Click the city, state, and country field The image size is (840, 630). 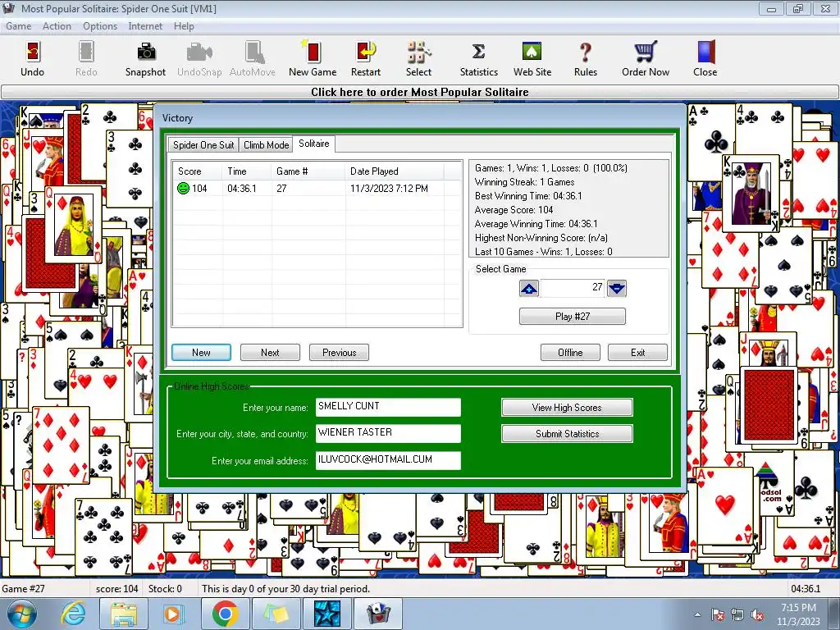coord(388,433)
